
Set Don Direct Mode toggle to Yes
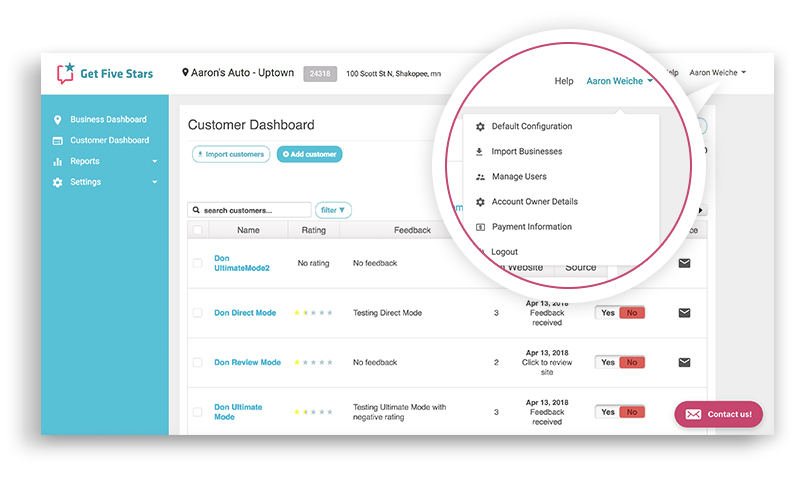607,313
